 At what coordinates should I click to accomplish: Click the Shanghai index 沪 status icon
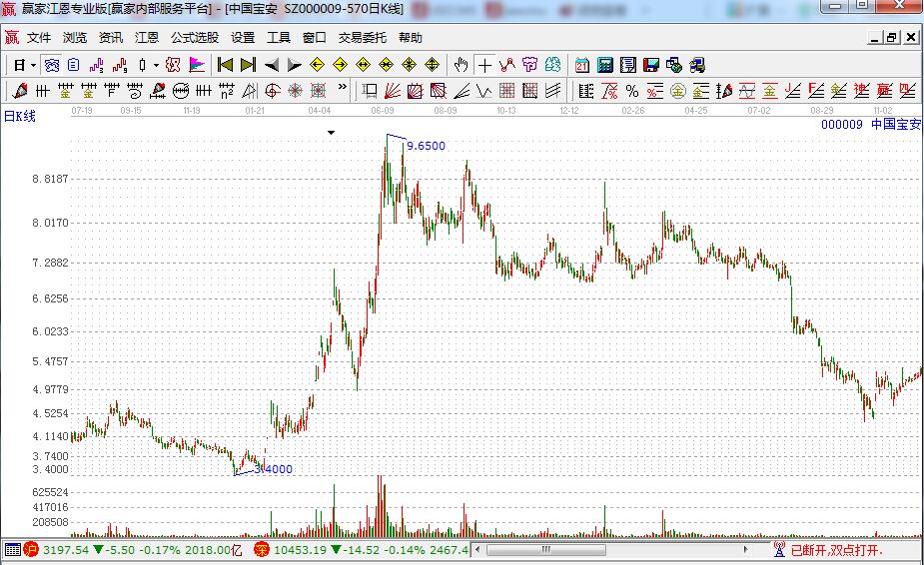(31, 549)
